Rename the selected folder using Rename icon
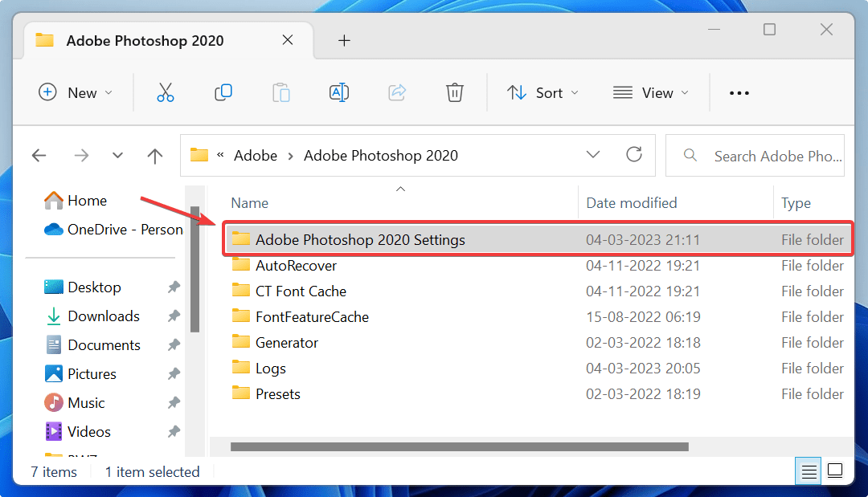Image resolution: width=868 pixels, height=497 pixels. click(x=339, y=92)
